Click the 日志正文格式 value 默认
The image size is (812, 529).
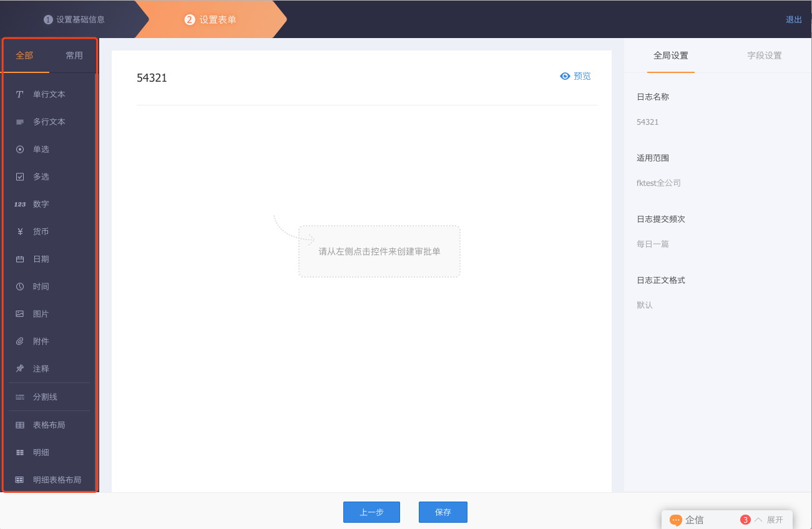(645, 306)
